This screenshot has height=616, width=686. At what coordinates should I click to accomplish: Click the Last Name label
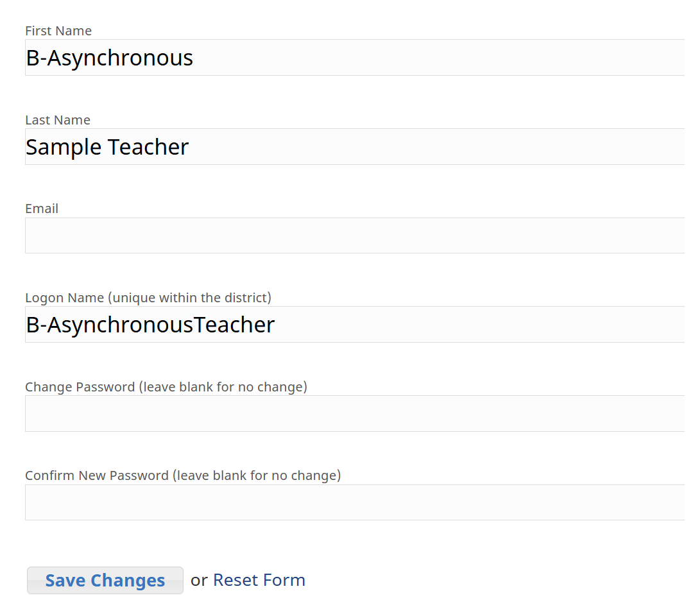click(x=58, y=120)
